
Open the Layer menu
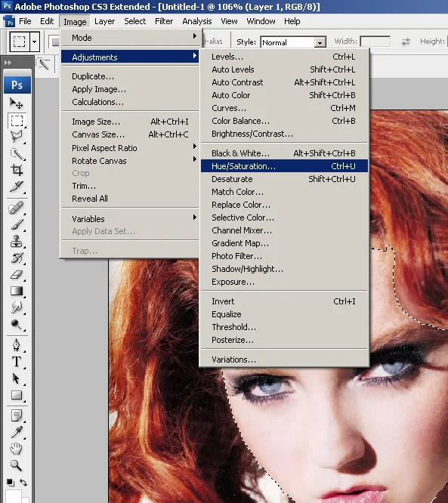[x=104, y=21]
